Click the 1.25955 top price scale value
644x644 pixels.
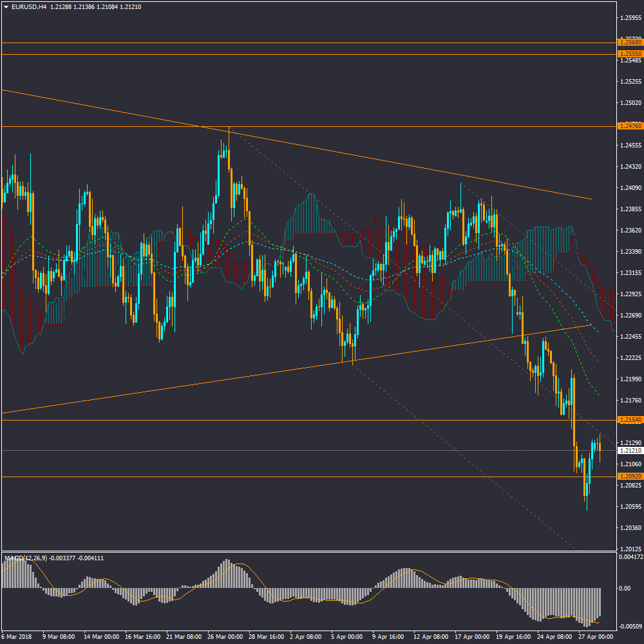pyautogui.click(x=629, y=18)
